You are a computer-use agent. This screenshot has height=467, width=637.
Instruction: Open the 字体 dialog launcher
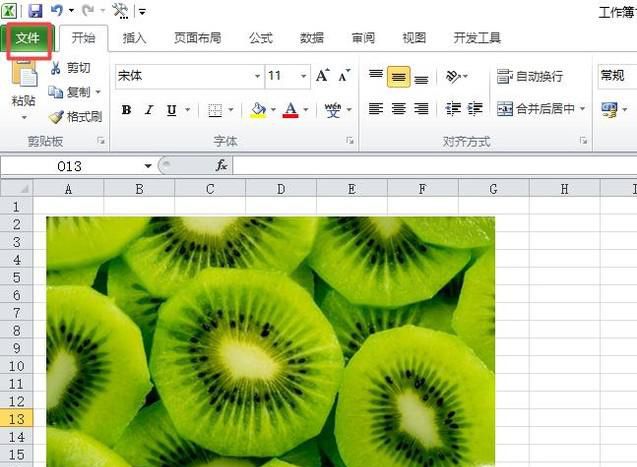coord(350,141)
